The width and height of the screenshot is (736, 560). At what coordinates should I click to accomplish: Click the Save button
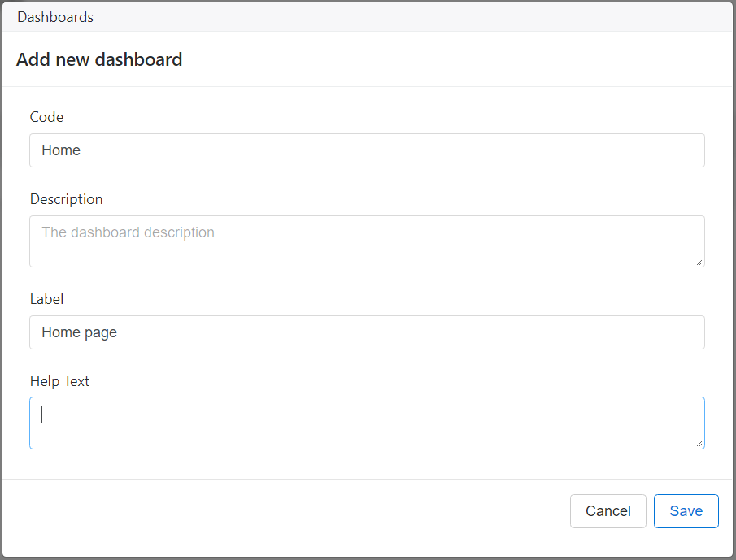point(686,510)
